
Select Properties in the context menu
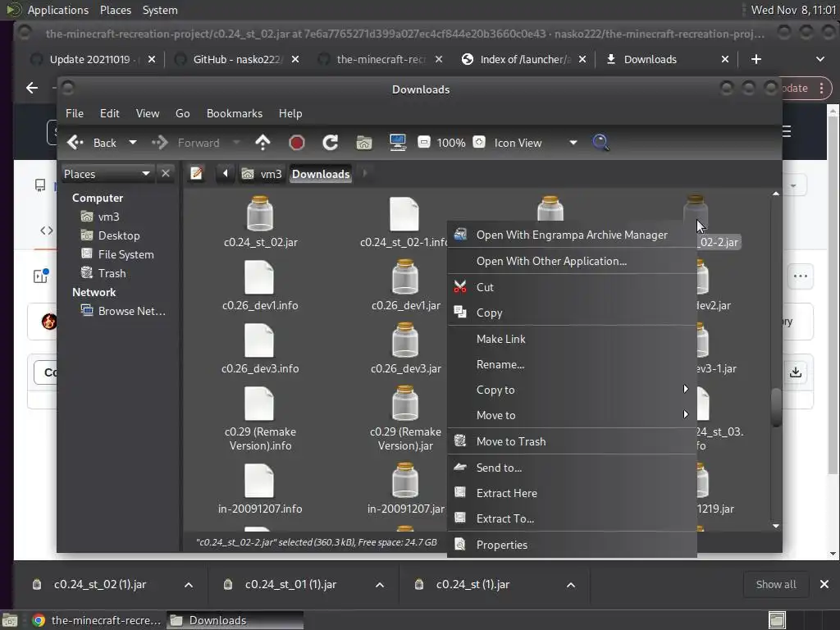click(501, 545)
